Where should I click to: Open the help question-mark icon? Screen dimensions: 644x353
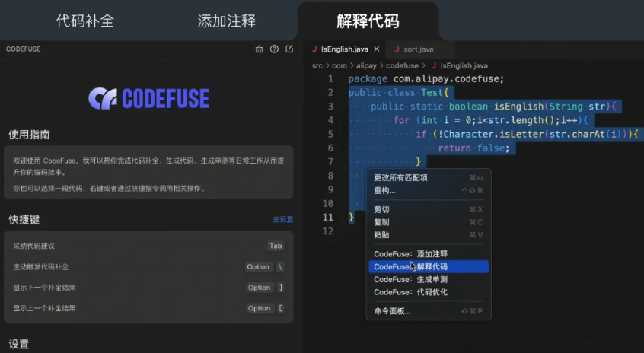[x=274, y=49]
